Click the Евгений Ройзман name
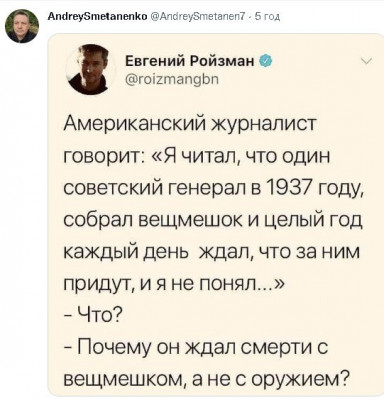The image size is (384, 400). (x=191, y=61)
